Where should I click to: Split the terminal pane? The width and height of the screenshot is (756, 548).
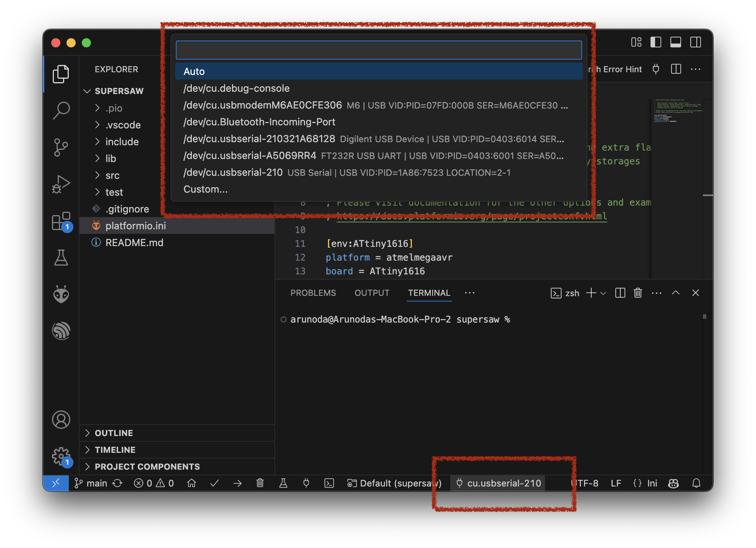(620, 293)
